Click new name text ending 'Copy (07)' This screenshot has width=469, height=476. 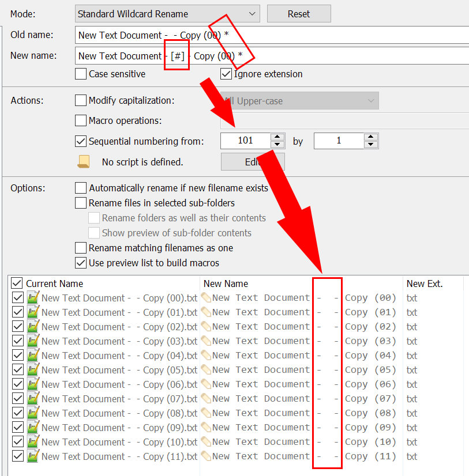tap(304, 399)
